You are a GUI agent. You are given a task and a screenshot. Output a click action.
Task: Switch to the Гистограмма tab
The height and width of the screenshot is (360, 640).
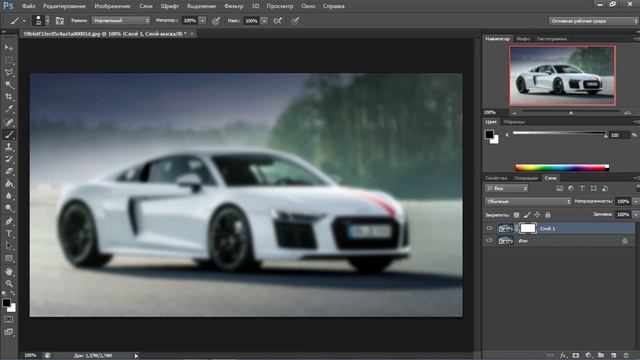point(551,39)
